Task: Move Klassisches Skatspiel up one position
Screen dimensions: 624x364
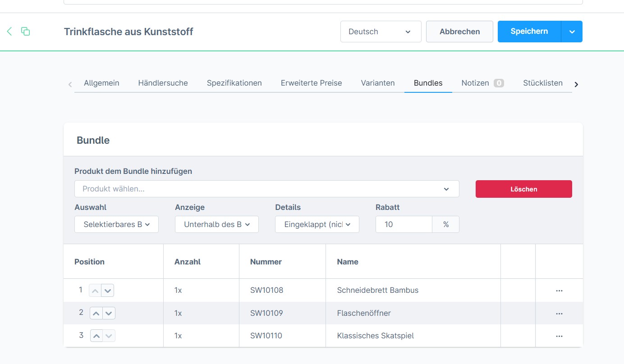Action: [96, 336]
